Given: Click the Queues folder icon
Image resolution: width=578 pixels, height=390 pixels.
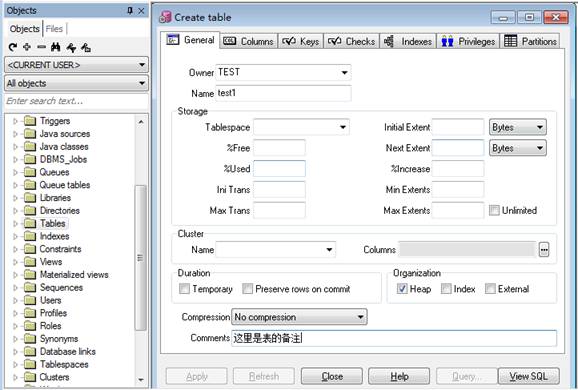Looking at the screenshot, I should (30, 172).
